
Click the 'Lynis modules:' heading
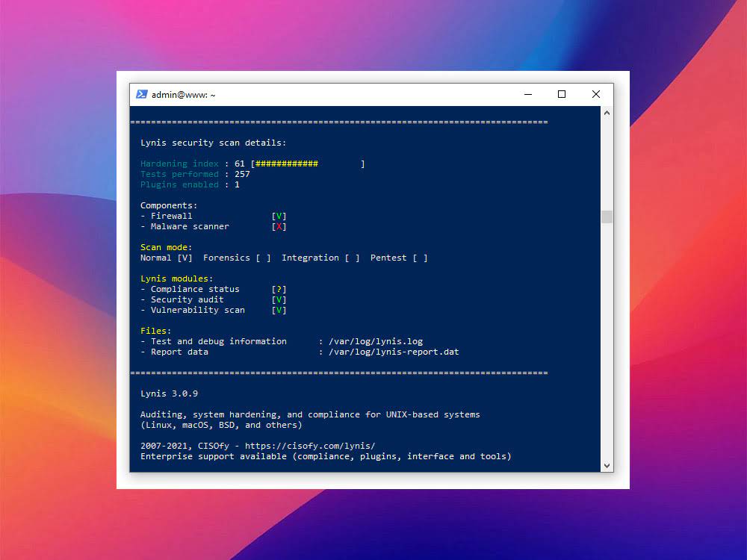point(177,279)
